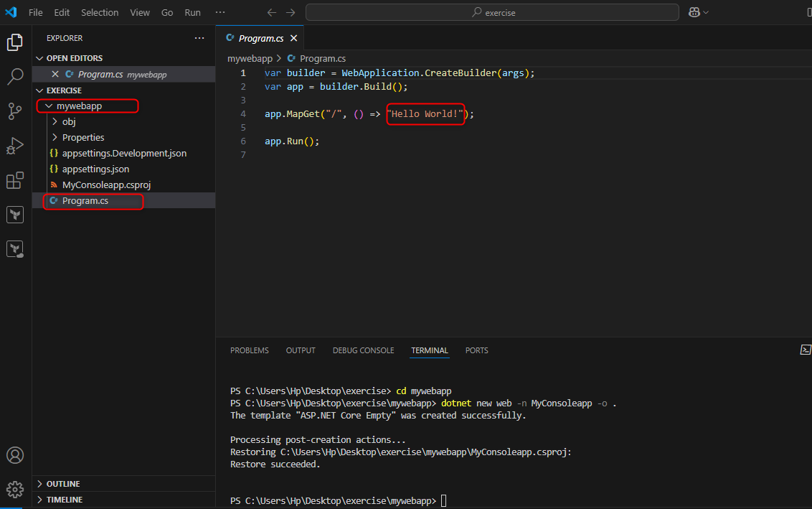Open the Go menu
The width and height of the screenshot is (812, 509).
coord(166,12)
